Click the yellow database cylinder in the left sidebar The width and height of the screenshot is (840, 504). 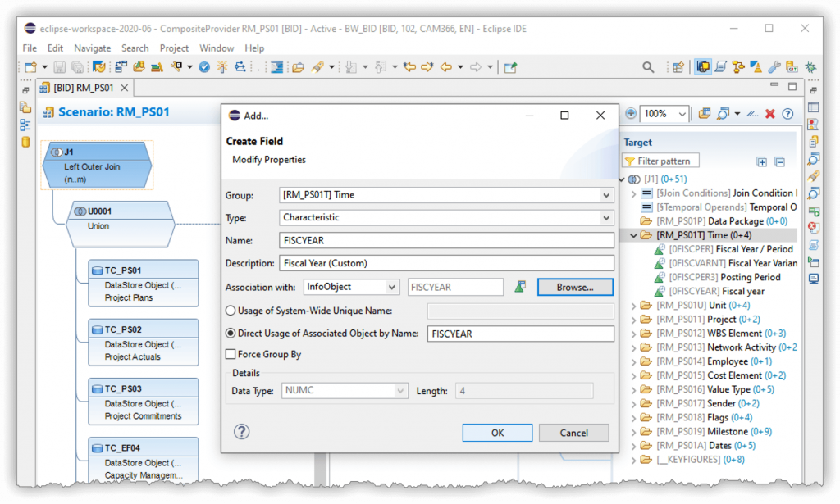pos(25,143)
